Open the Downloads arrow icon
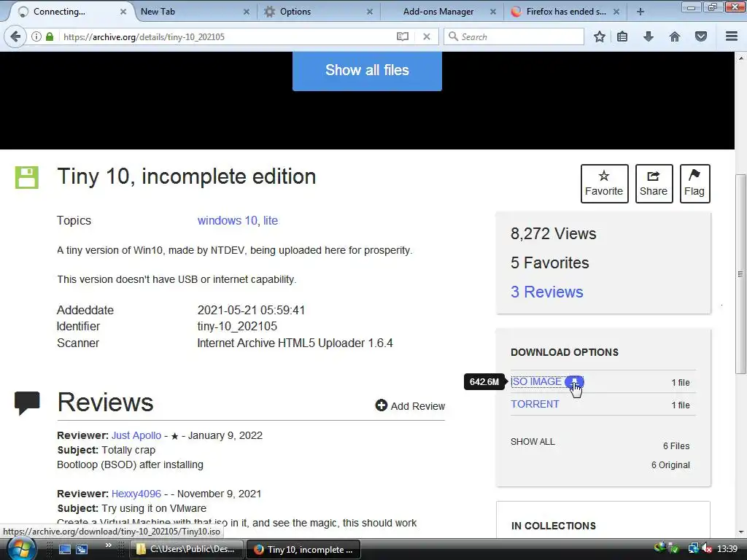This screenshot has width=747, height=560. [649, 36]
